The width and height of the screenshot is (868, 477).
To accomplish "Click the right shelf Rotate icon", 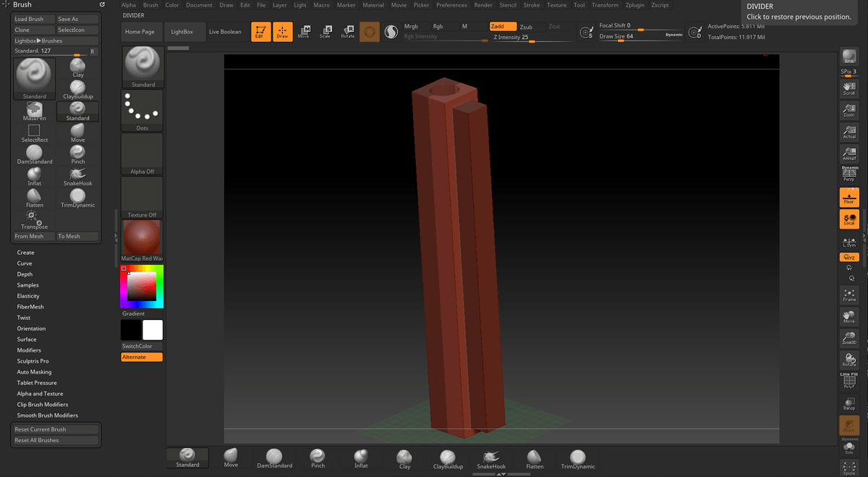I will tap(849, 360).
